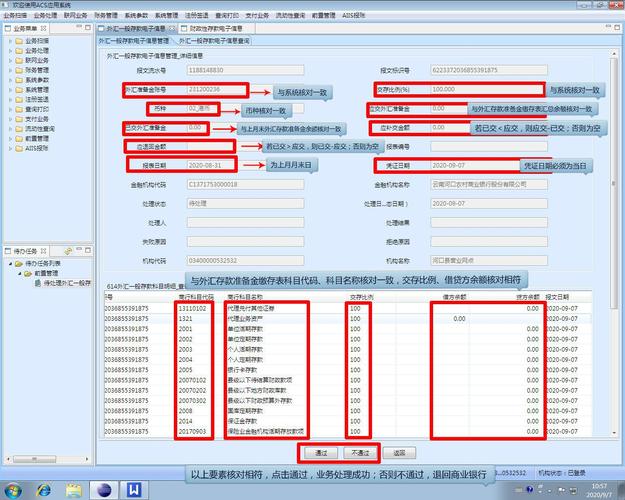This screenshot has height=500, width=625.
Task: Click the 待办任务 panel horizontal scrollbar
Action: tap(34, 459)
